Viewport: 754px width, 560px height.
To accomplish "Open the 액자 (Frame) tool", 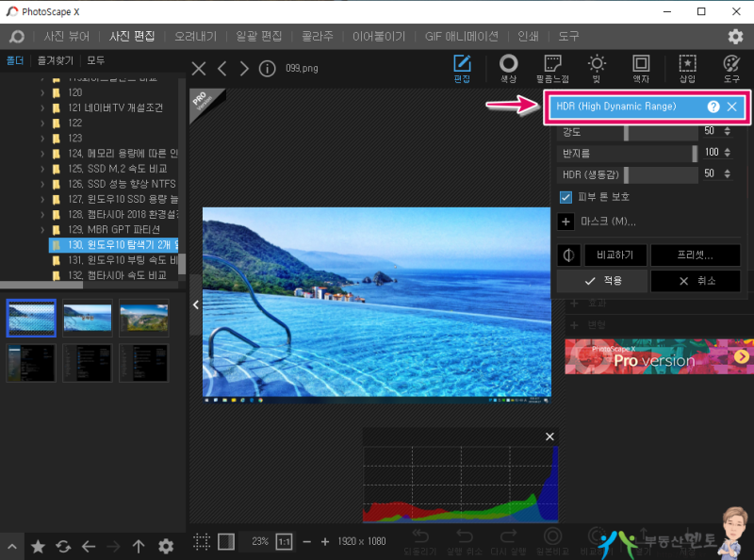I will [x=641, y=68].
